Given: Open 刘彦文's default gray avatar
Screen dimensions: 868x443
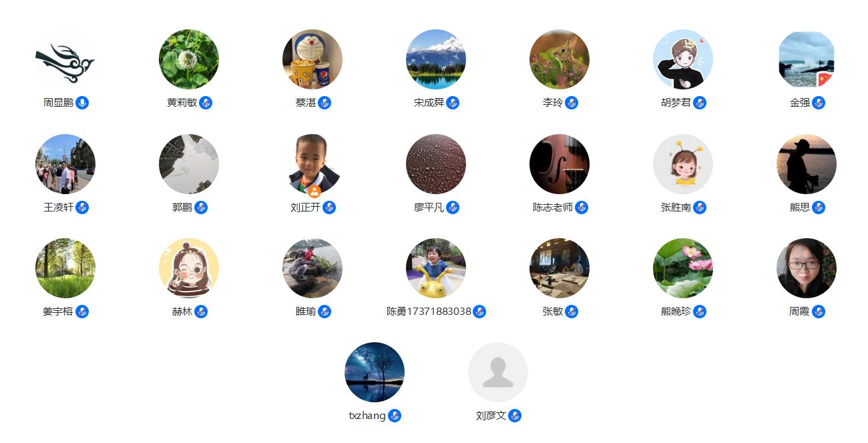Looking at the screenshot, I should click(x=498, y=372).
